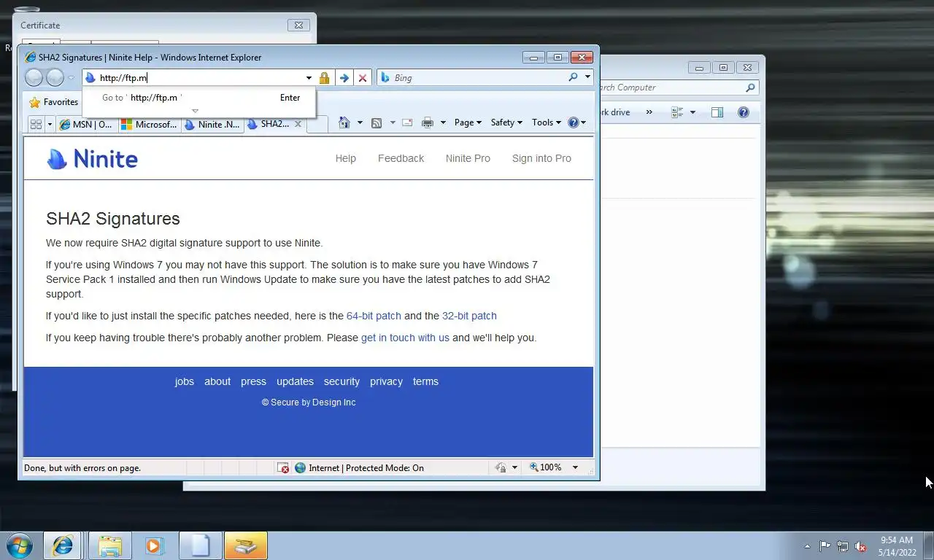Open the Home button dropdown arrow
The image size is (934, 560).
360,122
